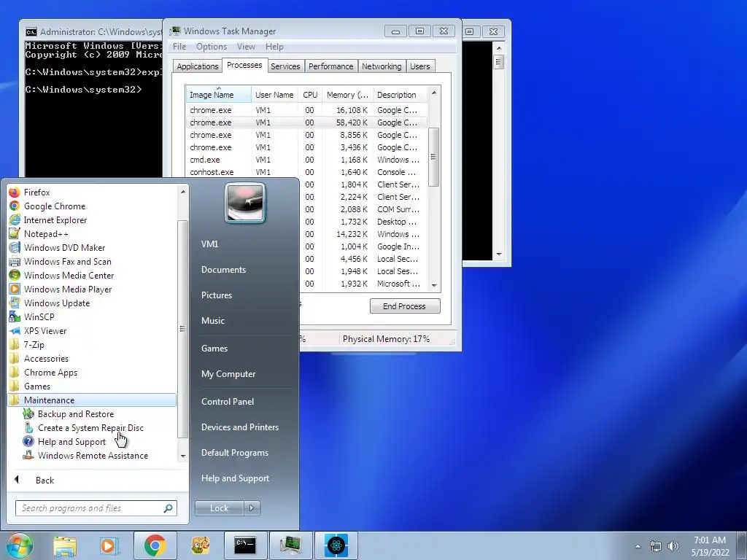Open My Computer from the Start menu
This screenshot has height=560, width=747.
228,374
